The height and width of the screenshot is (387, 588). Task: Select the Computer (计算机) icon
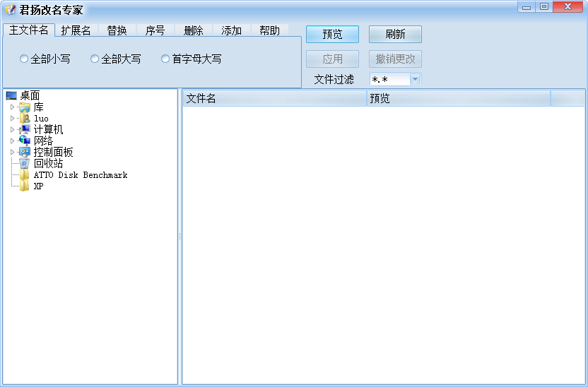click(x=25, y=130)
